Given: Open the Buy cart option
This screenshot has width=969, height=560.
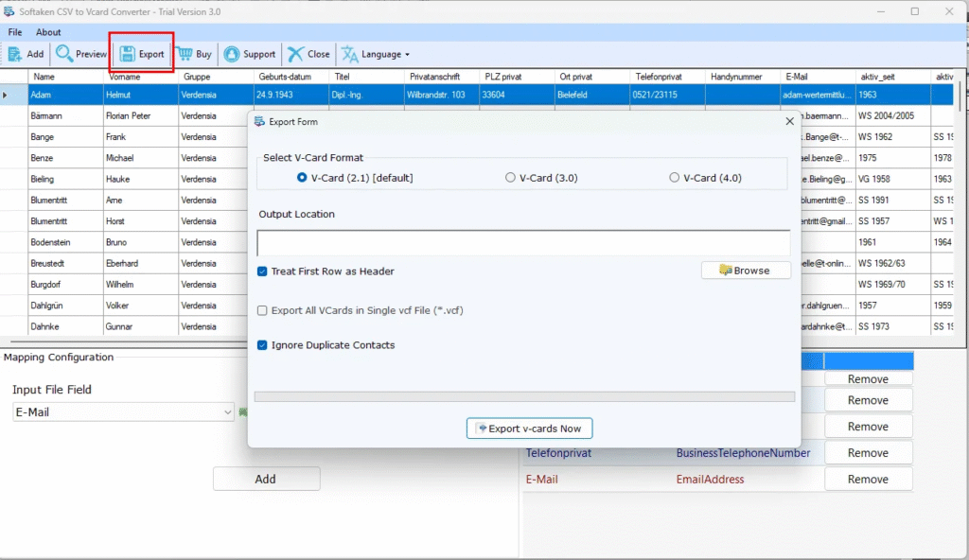Looking at the screenshot, I should pyautogui.click(x=195, y=55).
